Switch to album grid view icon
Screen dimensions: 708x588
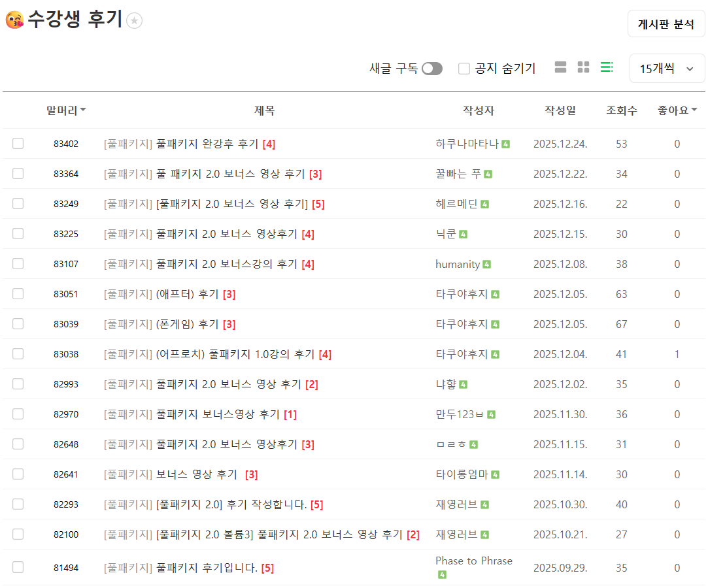[583, 67]
